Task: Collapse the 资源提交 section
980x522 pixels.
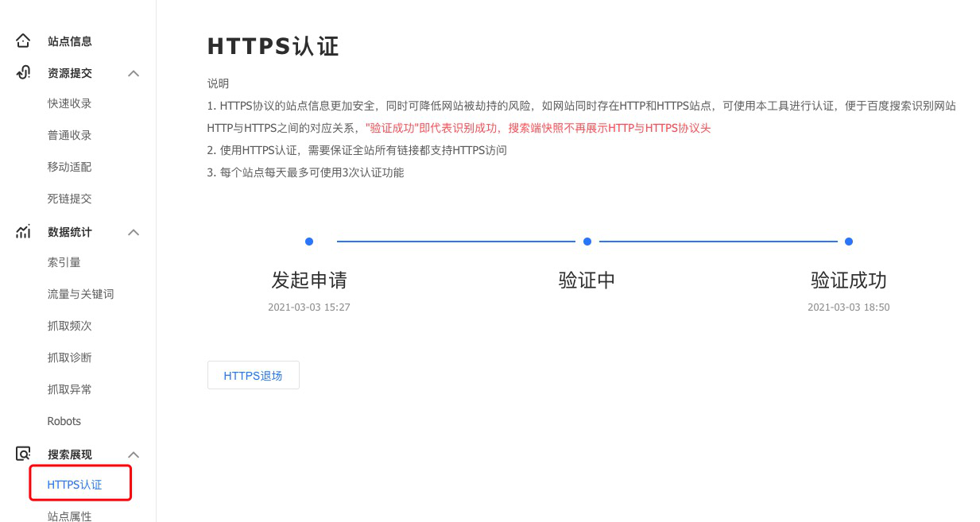Action: click(134, 73)
